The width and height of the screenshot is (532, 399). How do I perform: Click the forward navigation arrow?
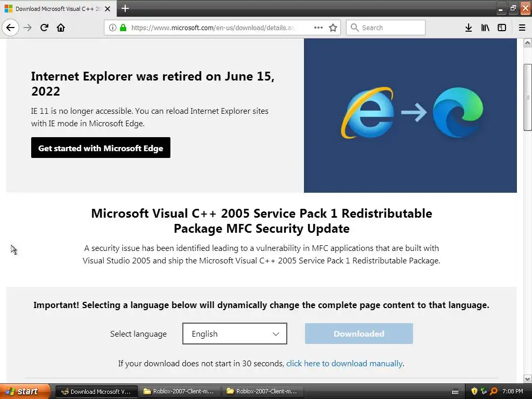click(28, 28)
